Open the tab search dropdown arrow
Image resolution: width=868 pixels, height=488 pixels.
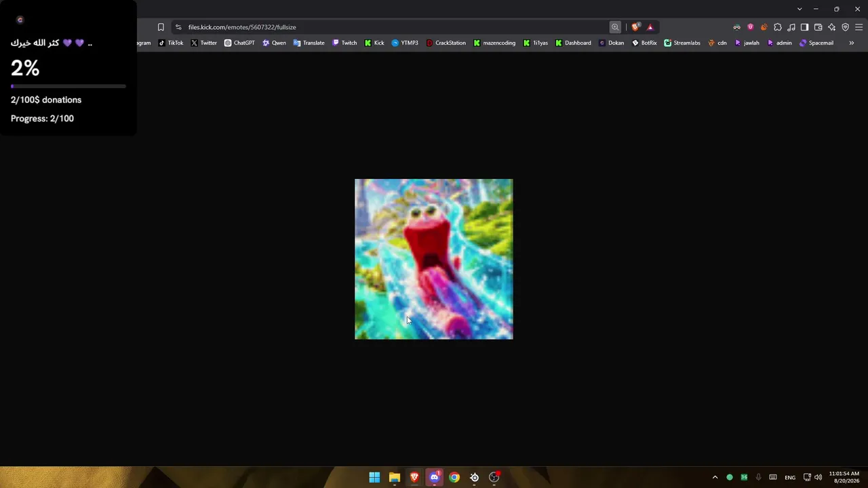[800, 9]
